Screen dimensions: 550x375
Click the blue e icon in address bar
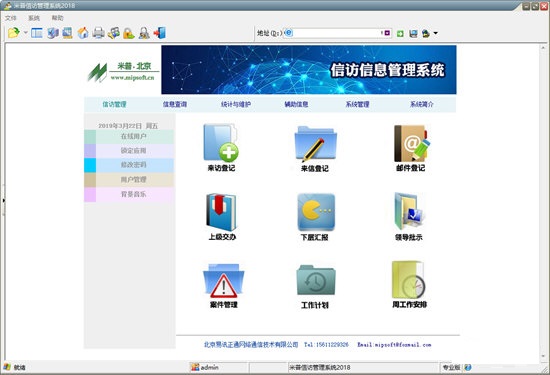click(288, 33)
